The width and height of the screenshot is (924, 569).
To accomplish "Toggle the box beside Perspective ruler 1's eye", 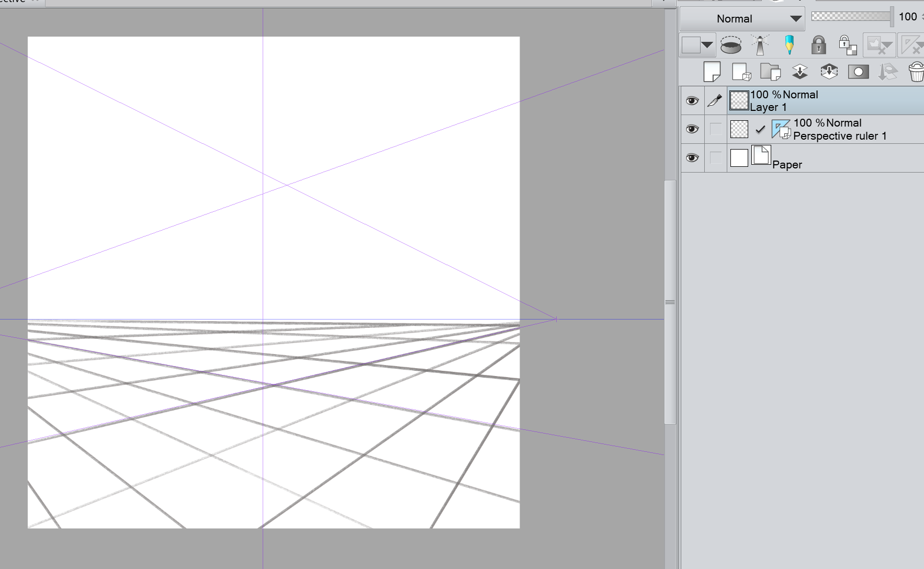I will point(715,129).
